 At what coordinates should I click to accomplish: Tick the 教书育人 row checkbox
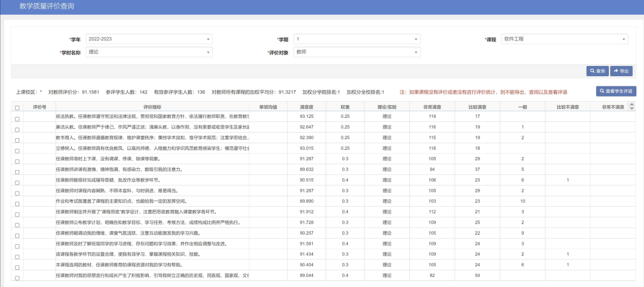pyautogui.click(x=17, y=140)
